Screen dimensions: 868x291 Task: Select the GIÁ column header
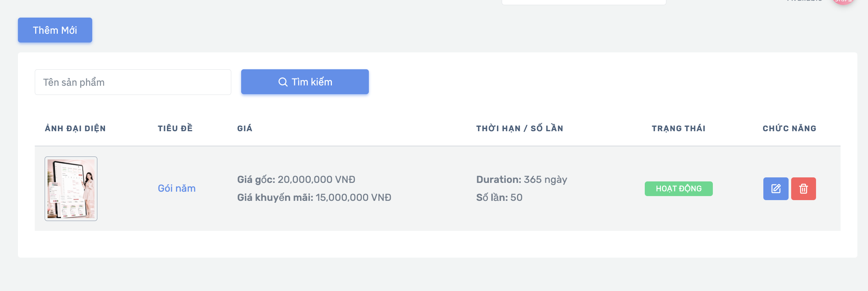[245, 128]
